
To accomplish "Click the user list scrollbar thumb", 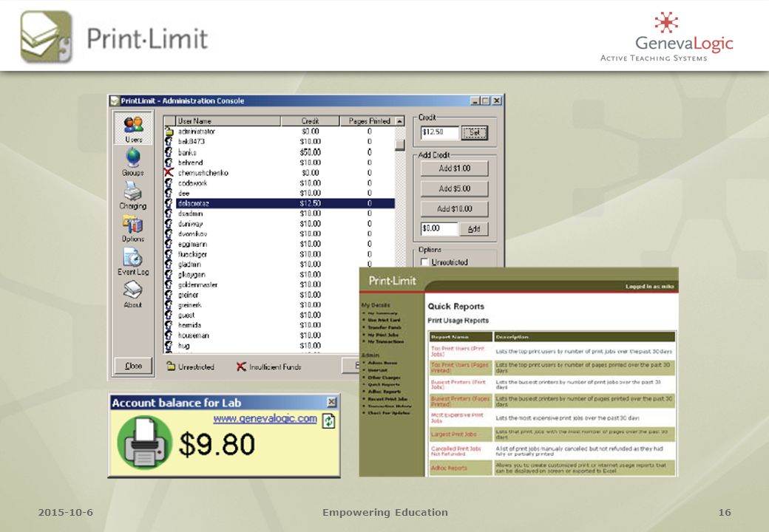I will [400, 145].
